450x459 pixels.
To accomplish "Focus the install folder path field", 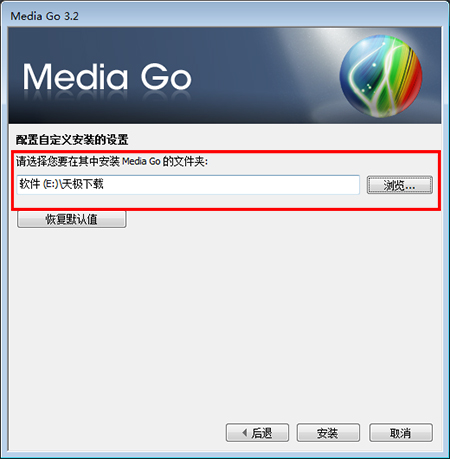I will pos(188,185).
